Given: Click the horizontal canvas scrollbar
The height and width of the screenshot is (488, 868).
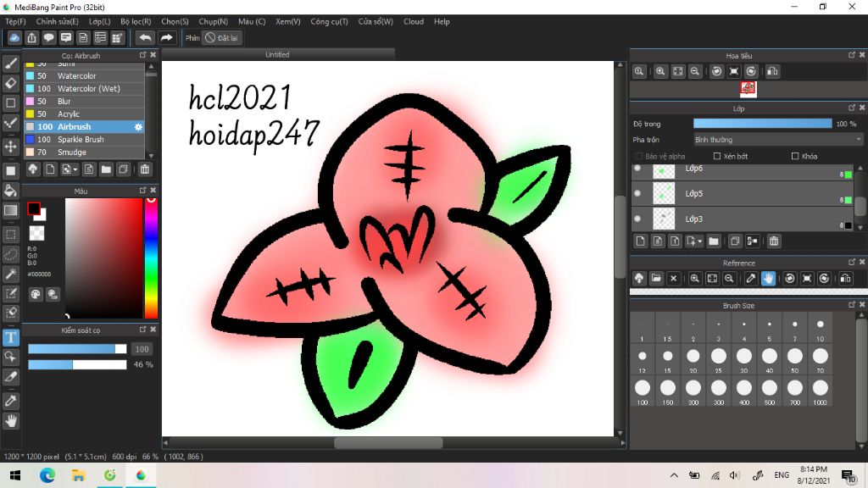Looking at the screenshot, I should [x=388, y=442].
